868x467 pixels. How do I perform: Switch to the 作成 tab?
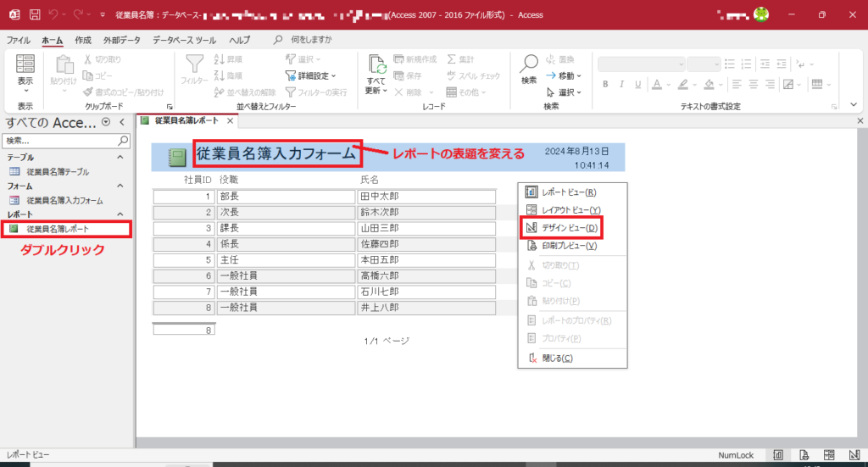coord(83,40)
